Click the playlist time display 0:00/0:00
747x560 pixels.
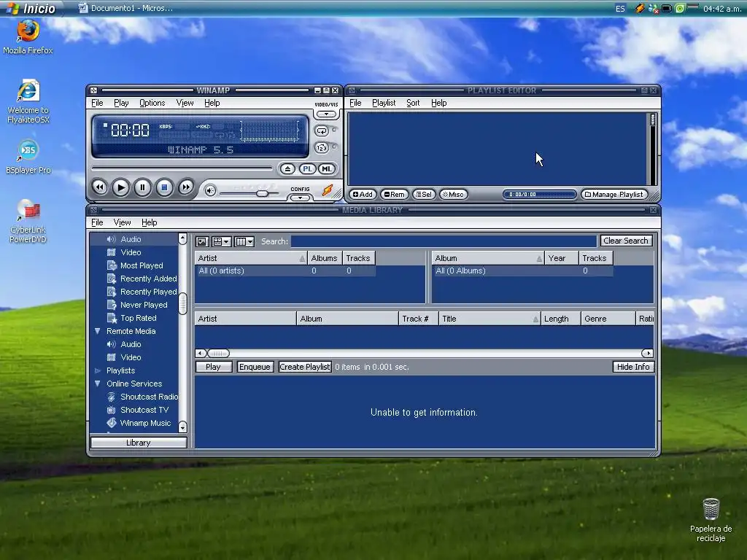[x=539, y=194]
